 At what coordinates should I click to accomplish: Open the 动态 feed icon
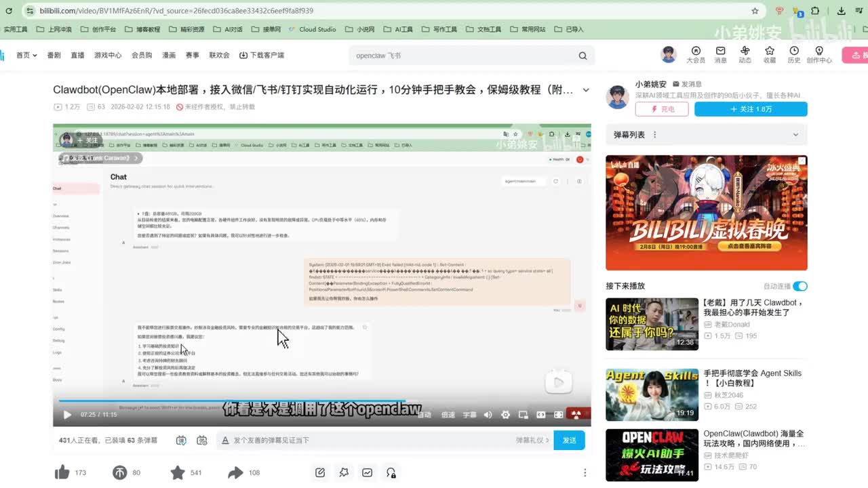745,55
